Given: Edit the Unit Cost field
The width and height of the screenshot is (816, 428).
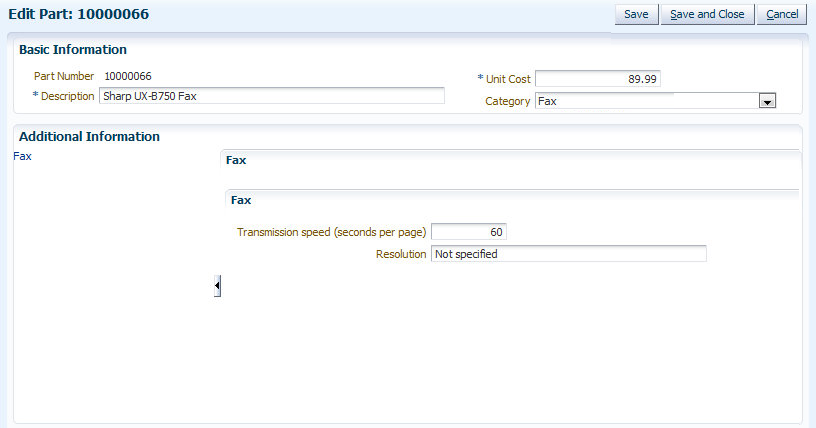Looking at the screenshot, I should pos(597,79).
